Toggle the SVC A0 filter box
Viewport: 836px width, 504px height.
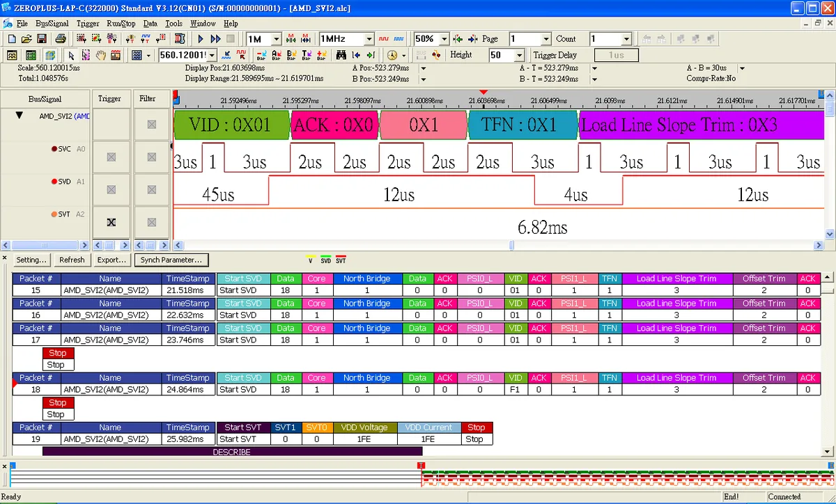151,158
